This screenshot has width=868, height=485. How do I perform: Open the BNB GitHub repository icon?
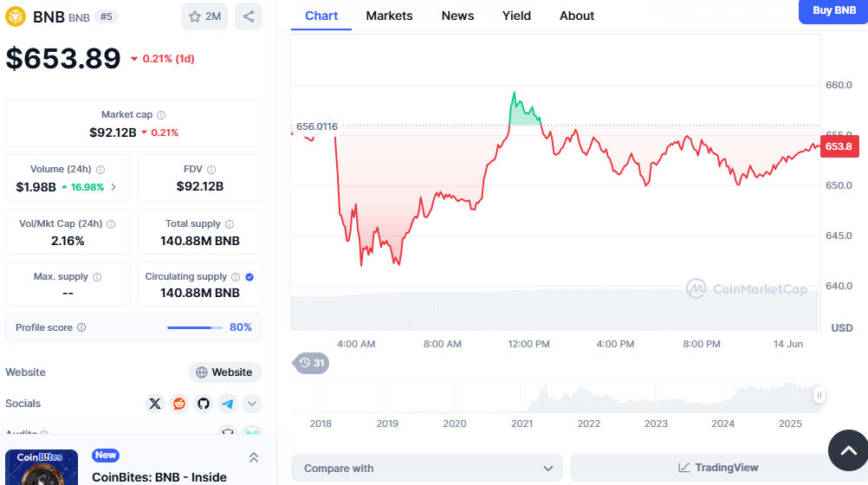[204, 404]
